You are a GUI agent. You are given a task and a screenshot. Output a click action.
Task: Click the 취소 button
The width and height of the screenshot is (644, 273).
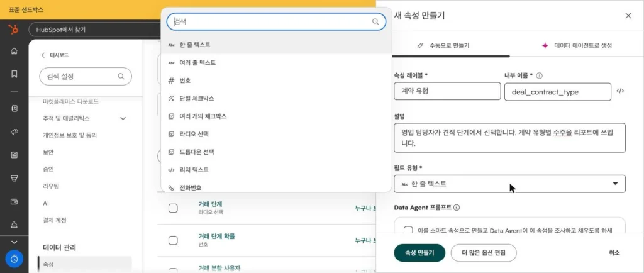[614, 253]
